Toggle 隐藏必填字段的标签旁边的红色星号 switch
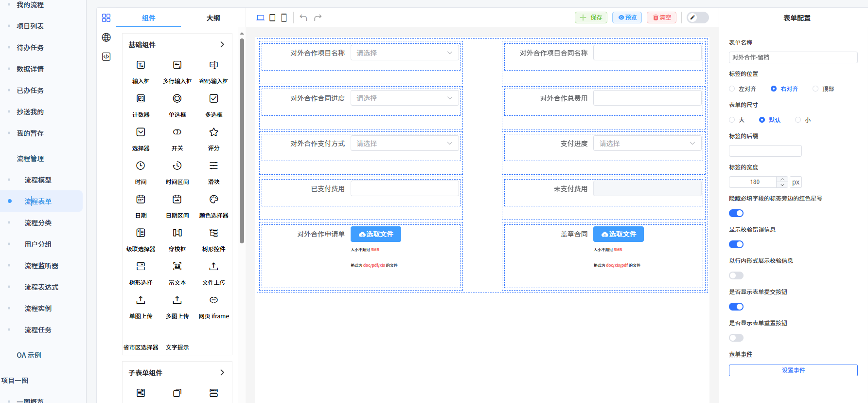Screen dimensions: 868x403 click(736, 213)
